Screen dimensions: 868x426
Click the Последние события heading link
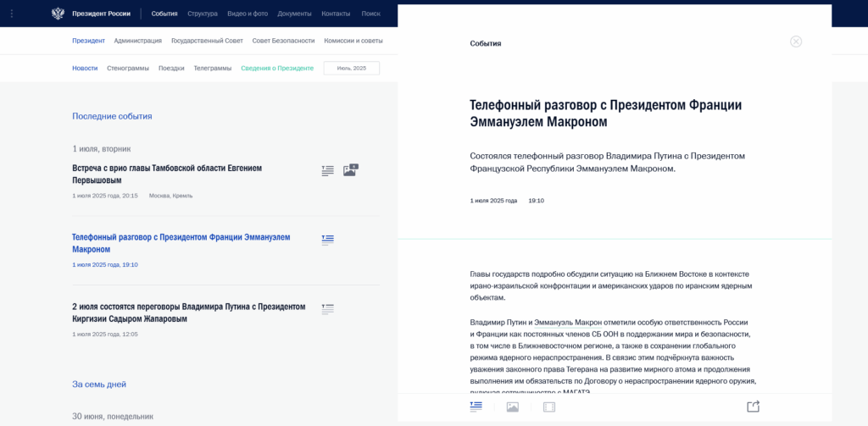[112, 116]
